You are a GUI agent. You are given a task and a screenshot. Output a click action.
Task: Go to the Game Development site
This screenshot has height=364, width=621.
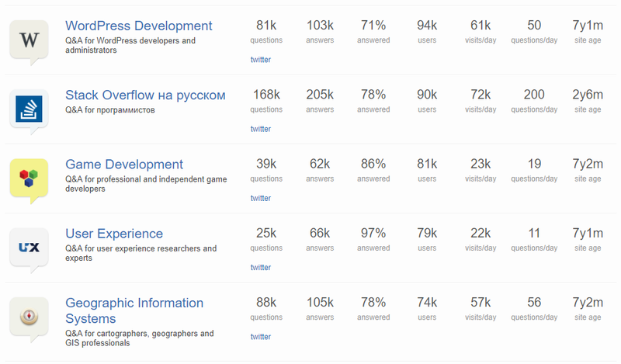(x=124, y=165)
